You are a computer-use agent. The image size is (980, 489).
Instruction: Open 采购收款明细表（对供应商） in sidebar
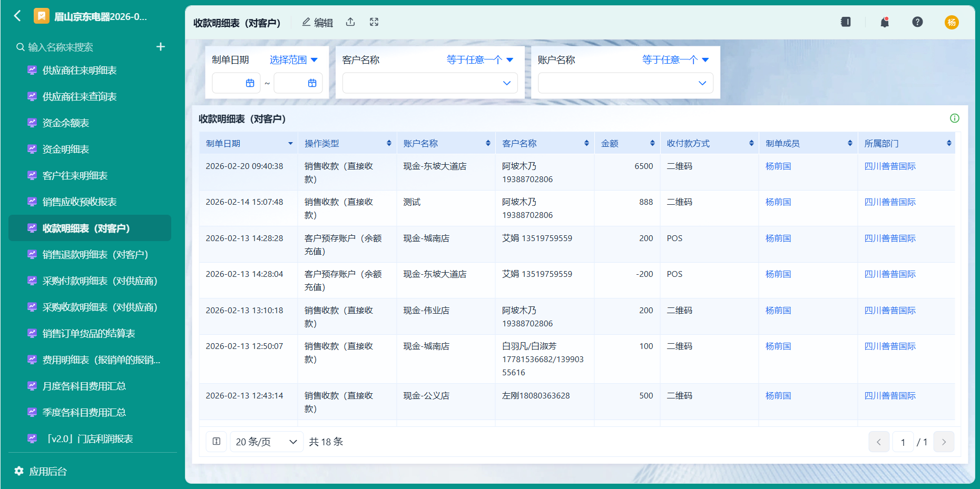coord(100,307)
